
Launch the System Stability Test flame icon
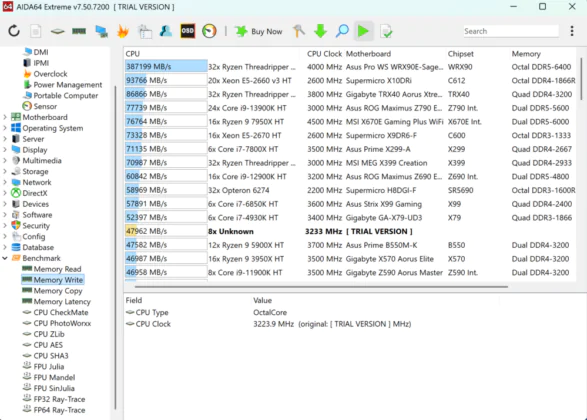point(122,31)
